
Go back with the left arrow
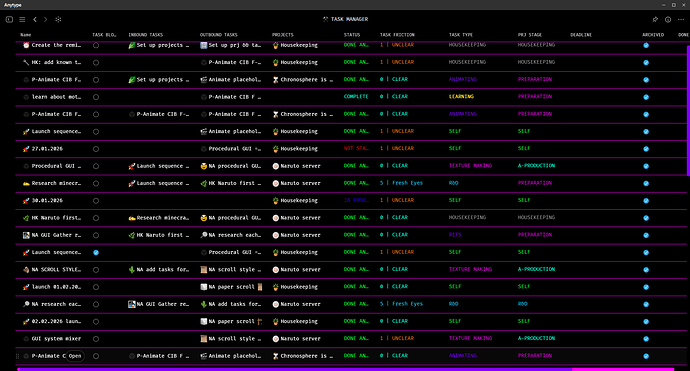(35, 19)
